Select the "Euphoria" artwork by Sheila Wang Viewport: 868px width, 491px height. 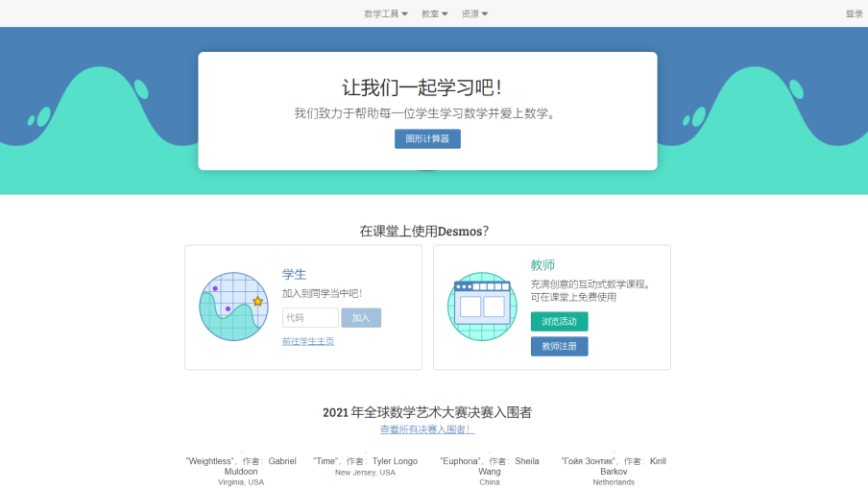coord(490,466)
